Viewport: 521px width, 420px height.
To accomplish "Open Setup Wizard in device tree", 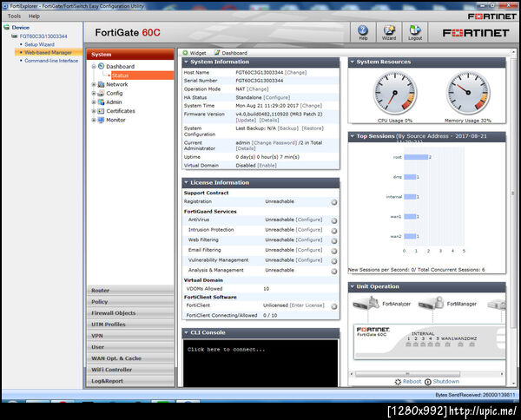I will point(39,44).
